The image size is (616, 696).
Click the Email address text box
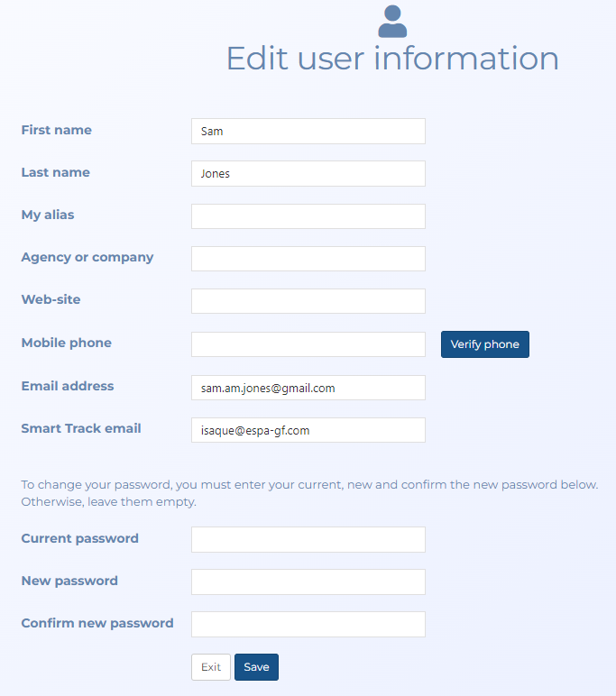(308, 388)
